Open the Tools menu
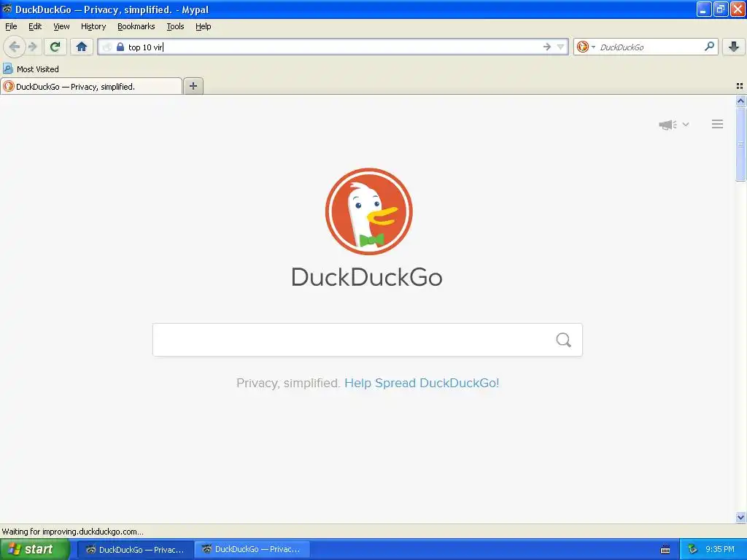The width and height of the screenshot is (747, 560). (175, 26)
